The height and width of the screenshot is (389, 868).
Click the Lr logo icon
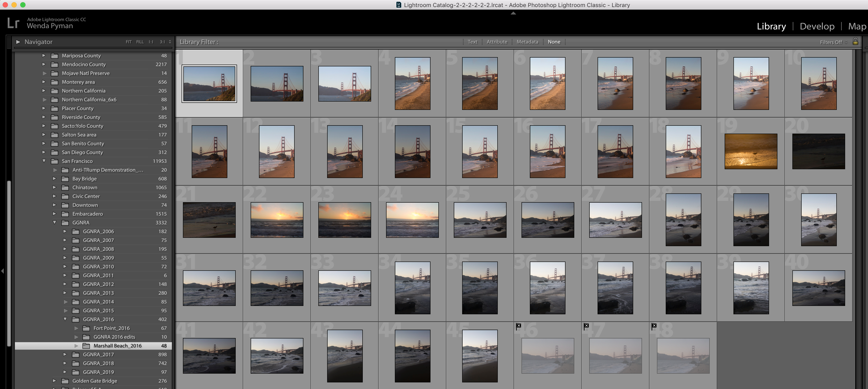[x=13, y=23]
